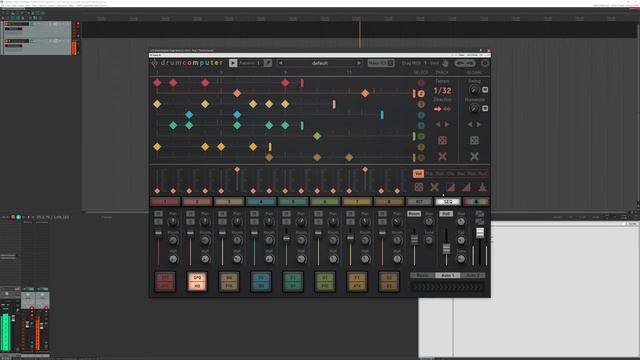Click the master output fader handle
Image resolution: width=640 pixels, height=360 pixels.
480,233
